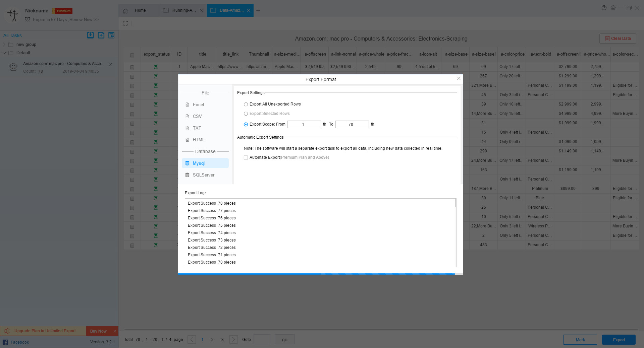Click the Home tab house icon
The width and height of the screenshot is (644, 348).
click(x=125, y=11)
